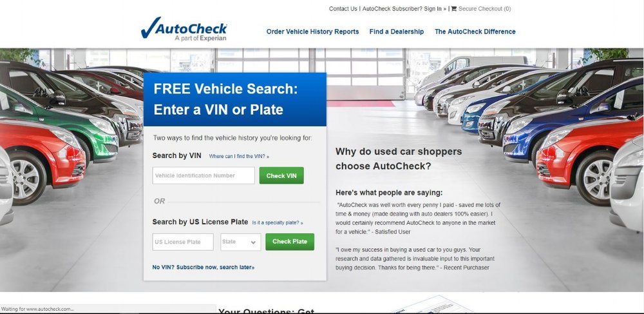644x314 pixels.
Task: Click the 'A part of Experian' tagline
Action: [200, 38]
